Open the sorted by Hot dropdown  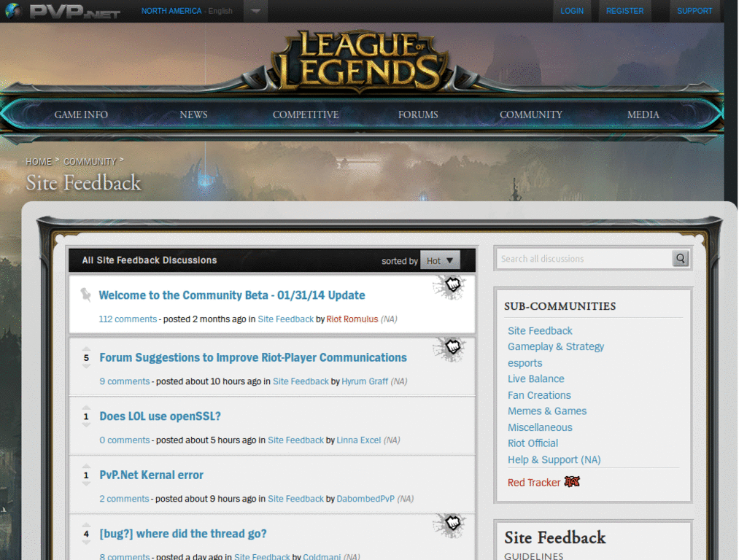tap(440, 260)
